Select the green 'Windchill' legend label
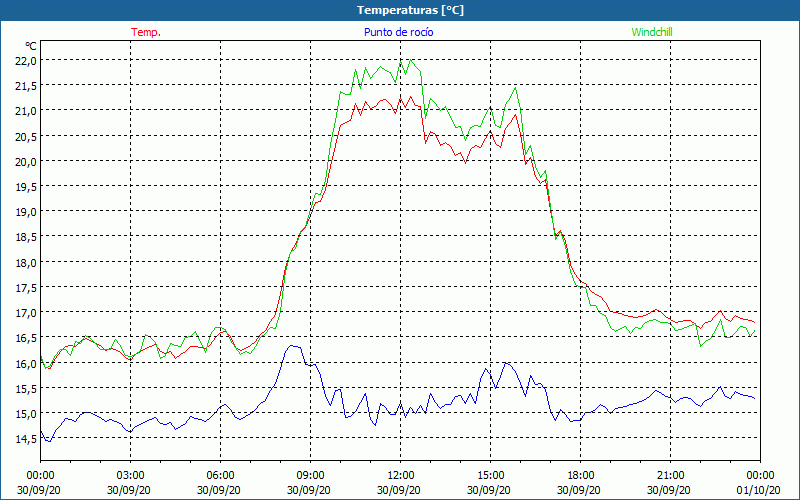This screenshot has height=500, width=800. point(652,32)
